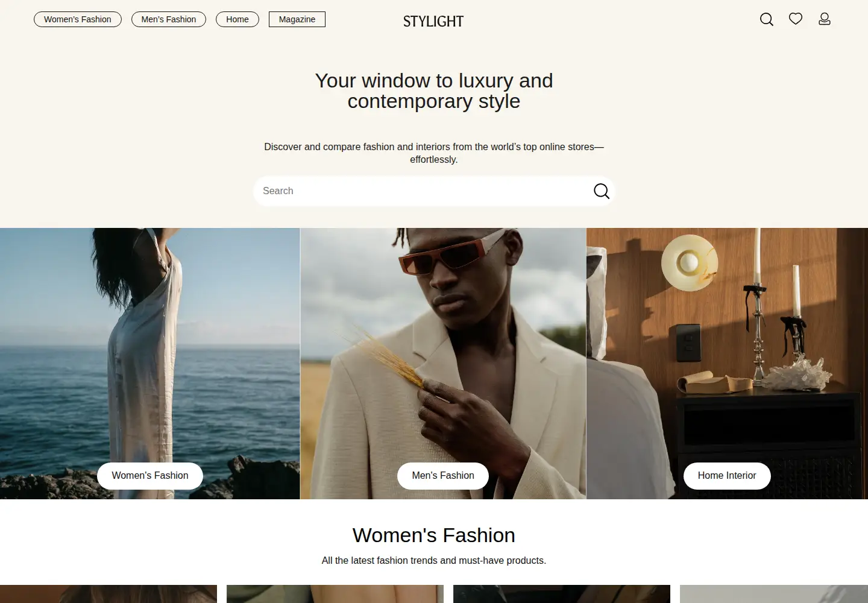Select the Home nav pill
This screenshot has height=603, width=868.
237,19
